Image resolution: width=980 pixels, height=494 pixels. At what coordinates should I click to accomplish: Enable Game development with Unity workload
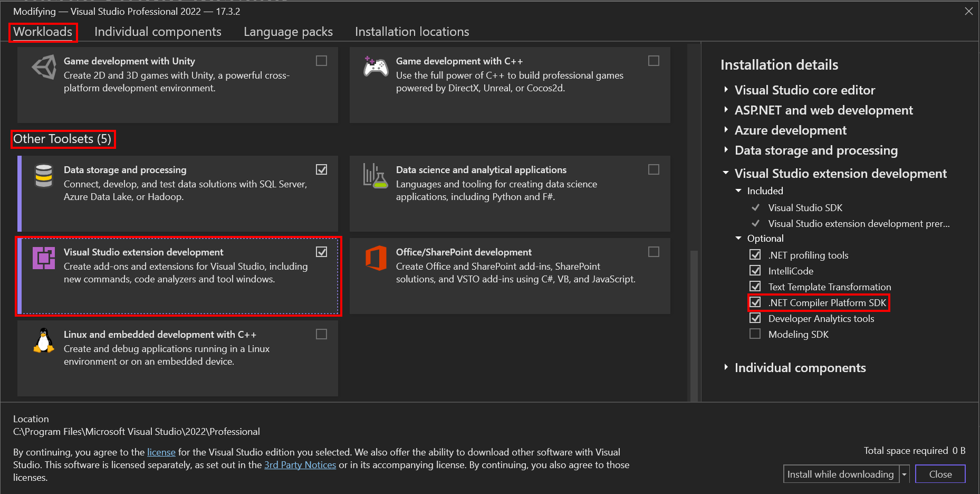[x=321, y=61]
